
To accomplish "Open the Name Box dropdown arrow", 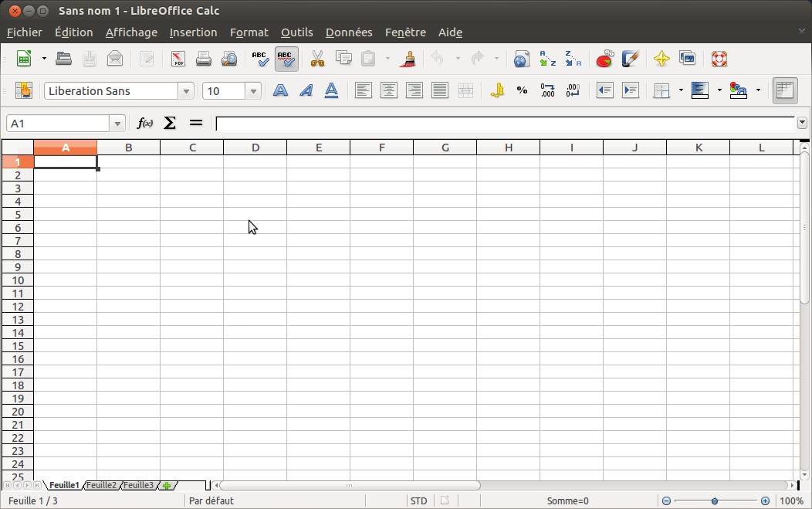I will pyautogui.click(x=117, y=124).
